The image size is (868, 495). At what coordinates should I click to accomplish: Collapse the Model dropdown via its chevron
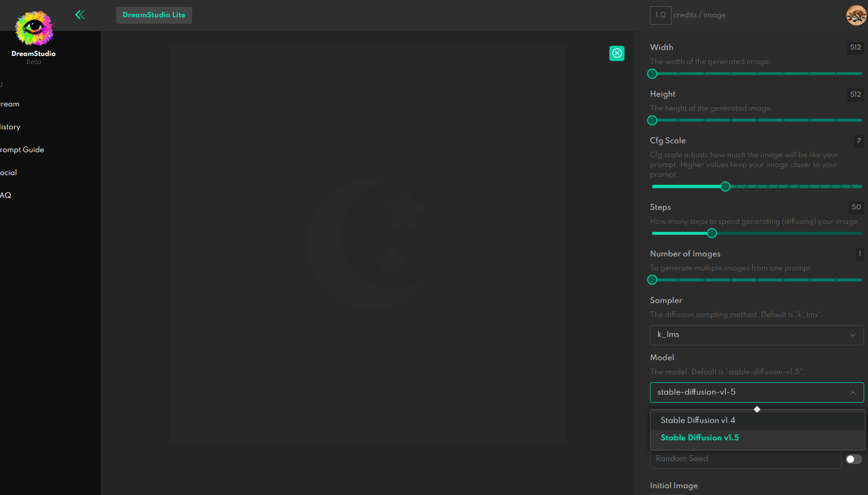853,392
